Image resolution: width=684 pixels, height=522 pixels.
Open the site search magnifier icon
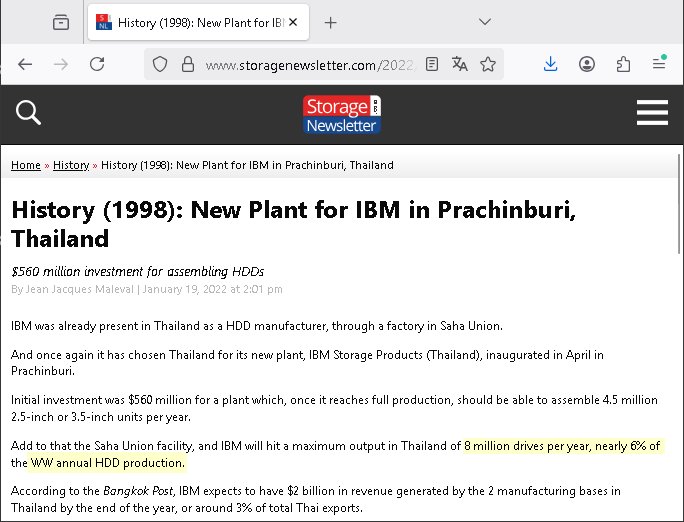[x=29, y=113]
